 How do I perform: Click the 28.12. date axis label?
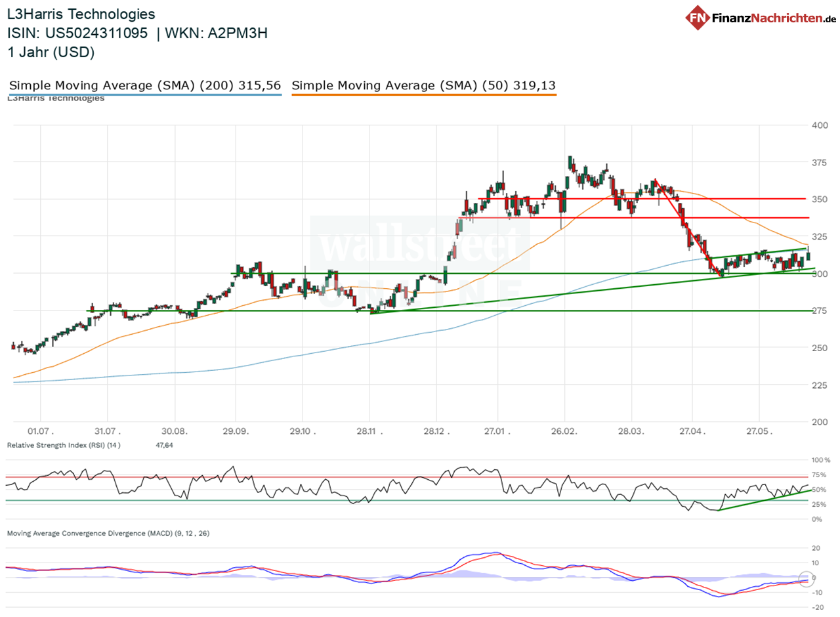(436, 432)
